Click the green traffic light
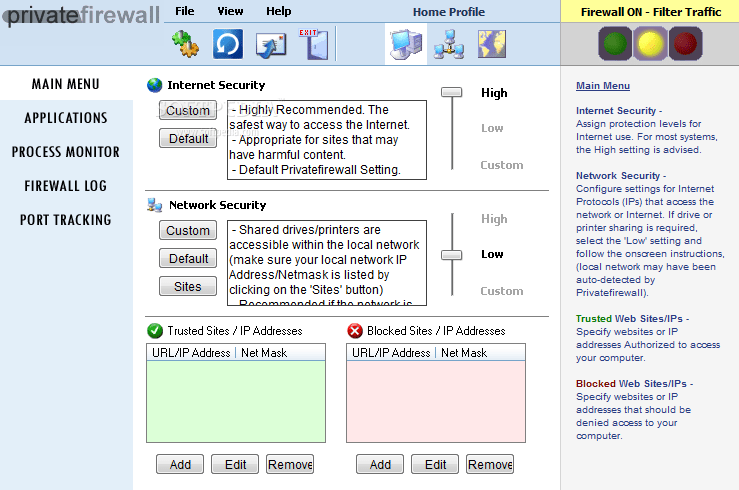 tap(615, 43)
